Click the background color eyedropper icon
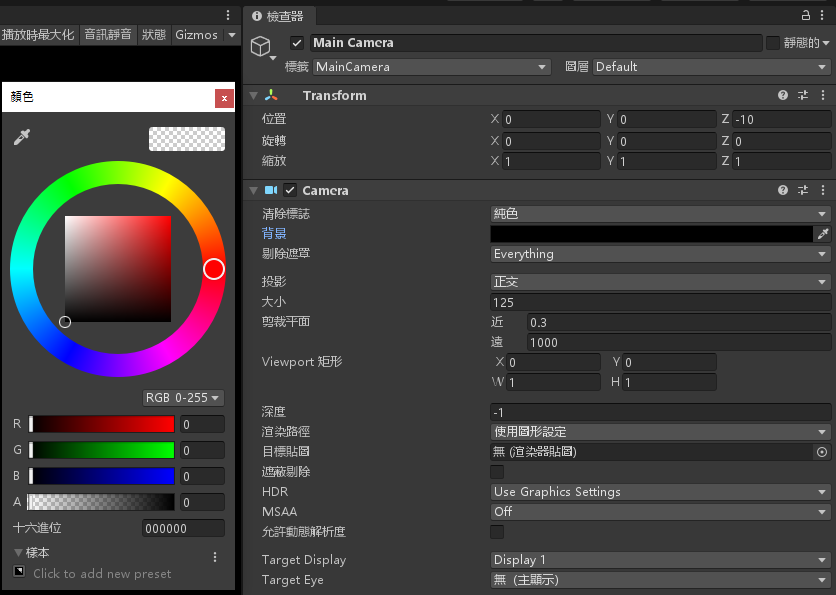836x595 pixels. pos(823,234)
